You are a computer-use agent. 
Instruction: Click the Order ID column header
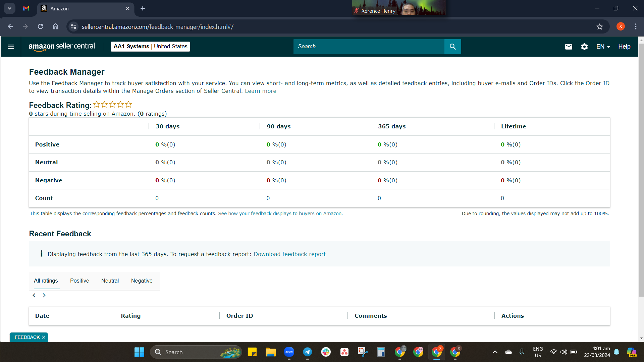pos(239,316)
